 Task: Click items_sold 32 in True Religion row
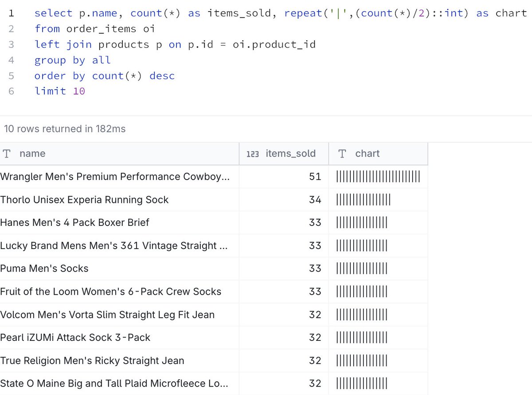(x=315, y=360)
